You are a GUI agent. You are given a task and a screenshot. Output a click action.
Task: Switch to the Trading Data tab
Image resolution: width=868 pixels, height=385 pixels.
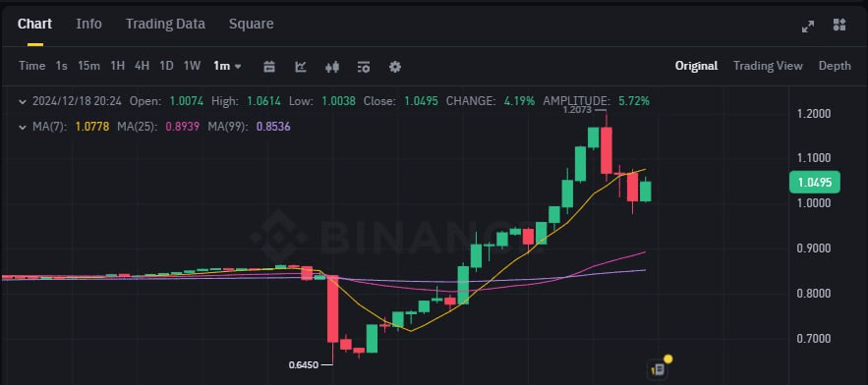tap(165, 24)
